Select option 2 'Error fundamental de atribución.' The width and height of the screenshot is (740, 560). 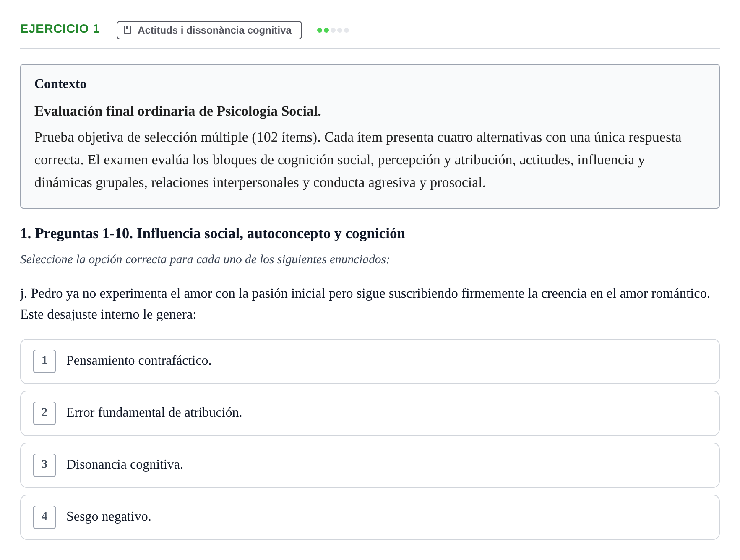click(370, 413)
